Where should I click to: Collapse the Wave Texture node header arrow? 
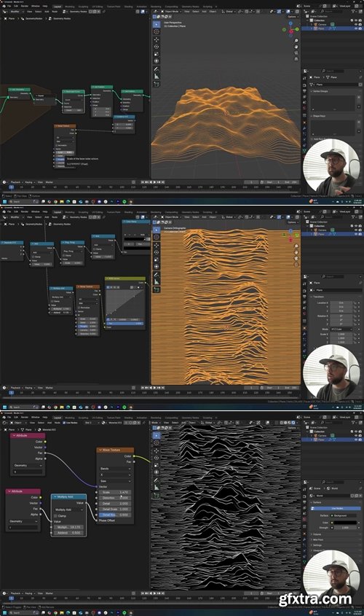click(x=100, y=450)
